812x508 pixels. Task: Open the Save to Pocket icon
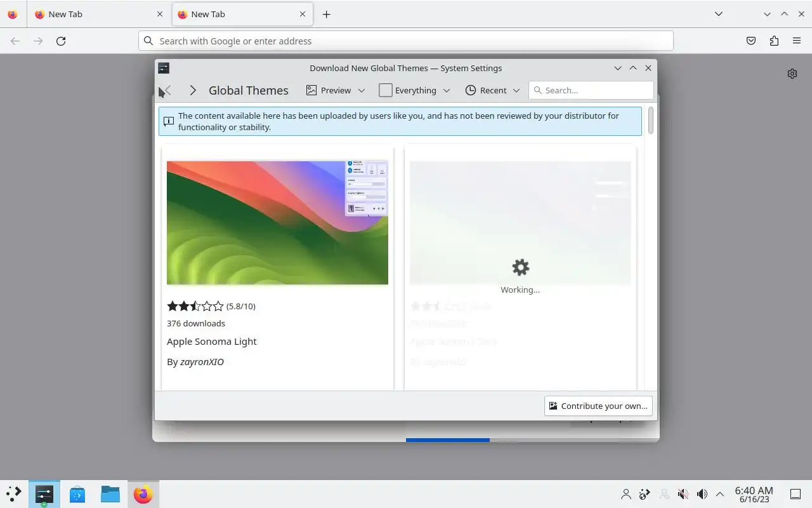pyautogui.click(x=751, y=41)
